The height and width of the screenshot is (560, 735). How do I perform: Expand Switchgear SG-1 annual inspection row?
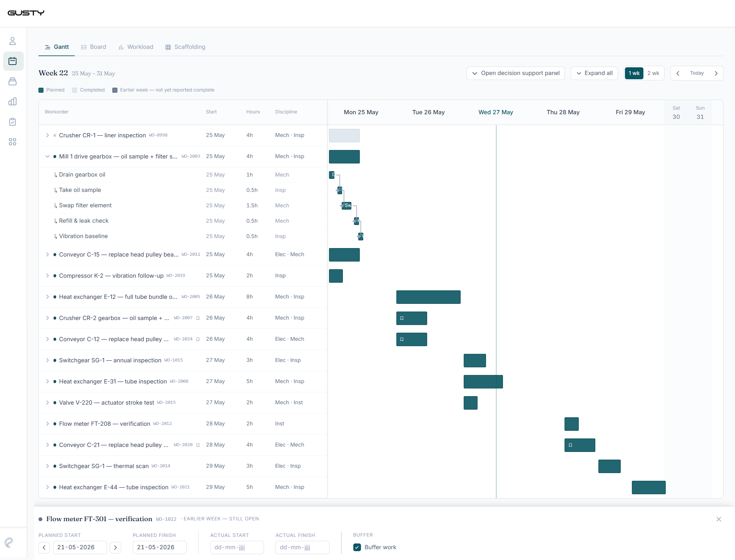47,360
